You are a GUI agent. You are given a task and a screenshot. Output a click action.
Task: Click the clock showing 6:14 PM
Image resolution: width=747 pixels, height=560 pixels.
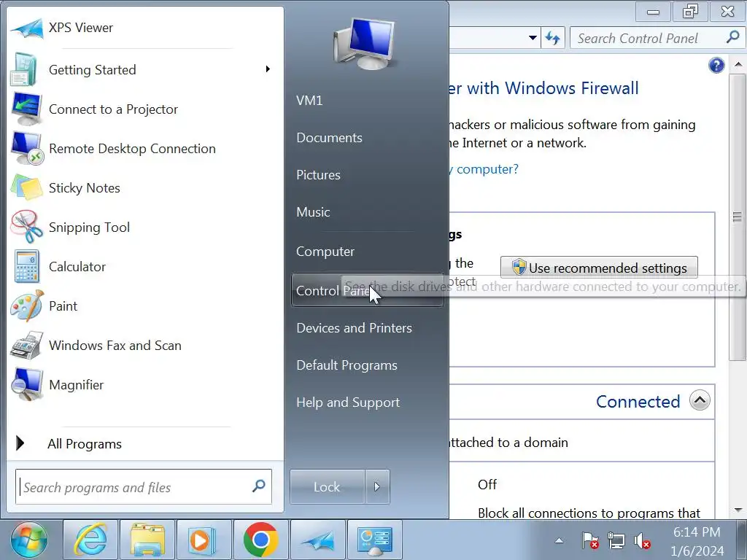697,532
